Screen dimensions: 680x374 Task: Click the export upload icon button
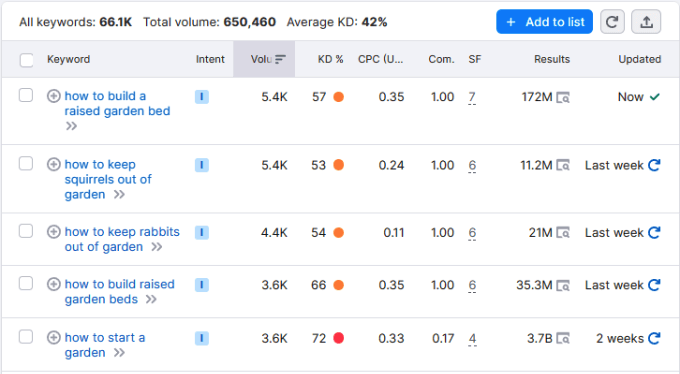[646, 22]
